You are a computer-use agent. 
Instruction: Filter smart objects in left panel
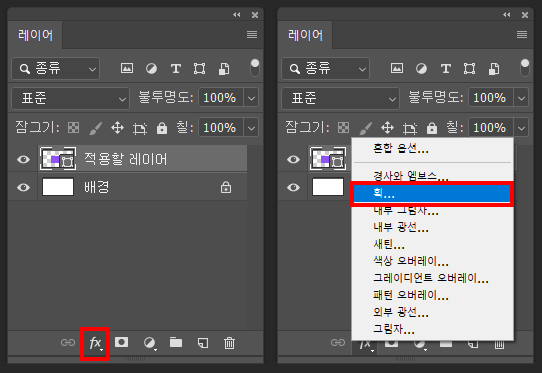(224, 68)
